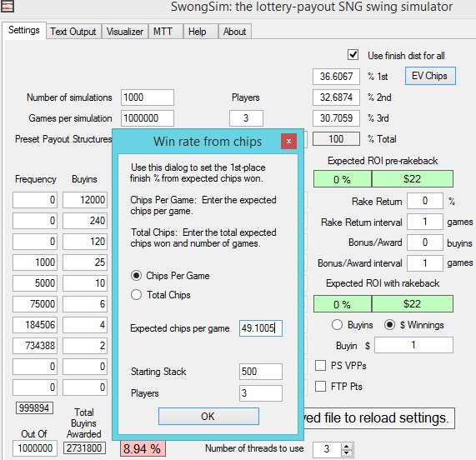The image size is (476, 460).
Task: Click the Frequency field showing 5000
Action: (35, 283)
